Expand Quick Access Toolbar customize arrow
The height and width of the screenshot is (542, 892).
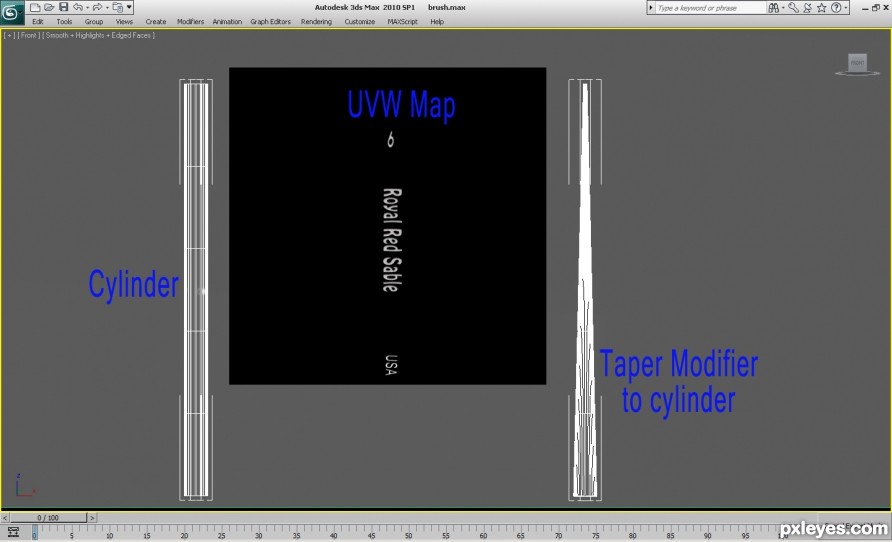pos(130,7)
